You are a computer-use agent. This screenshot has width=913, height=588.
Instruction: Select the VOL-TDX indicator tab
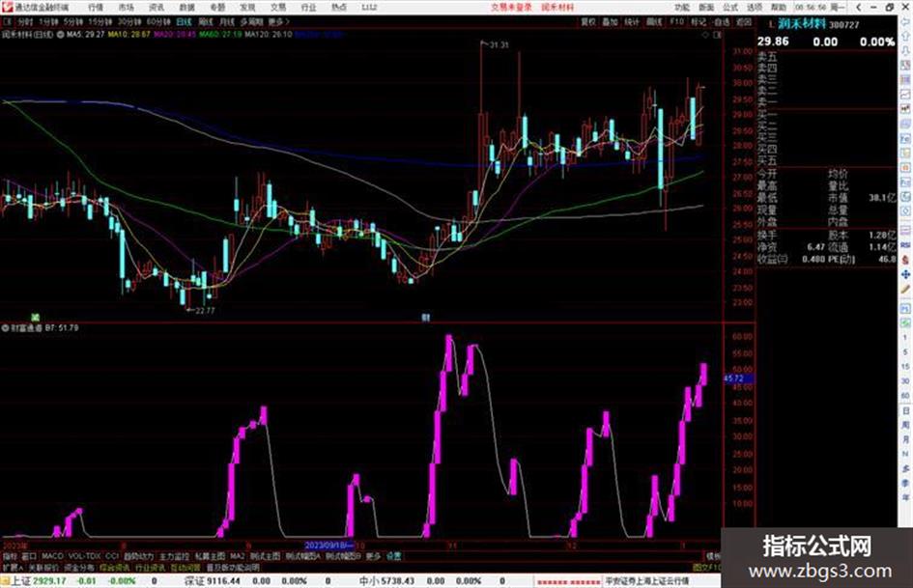(85, 556)
